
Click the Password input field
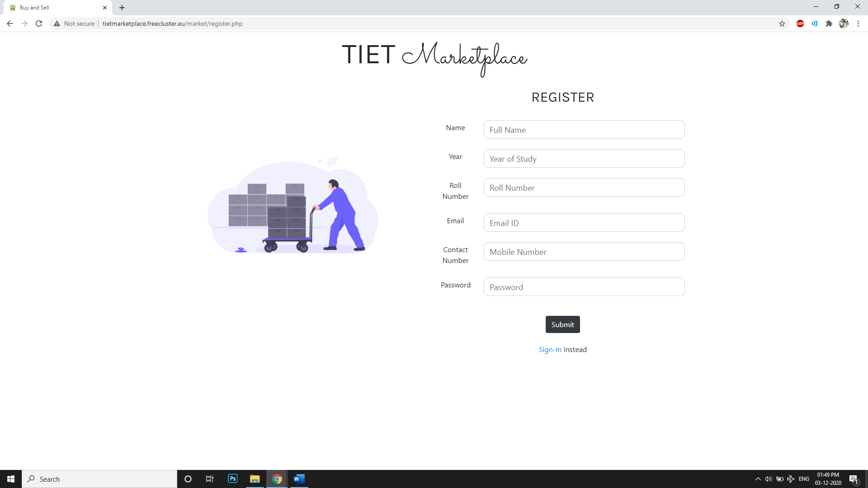coord(584,286)
